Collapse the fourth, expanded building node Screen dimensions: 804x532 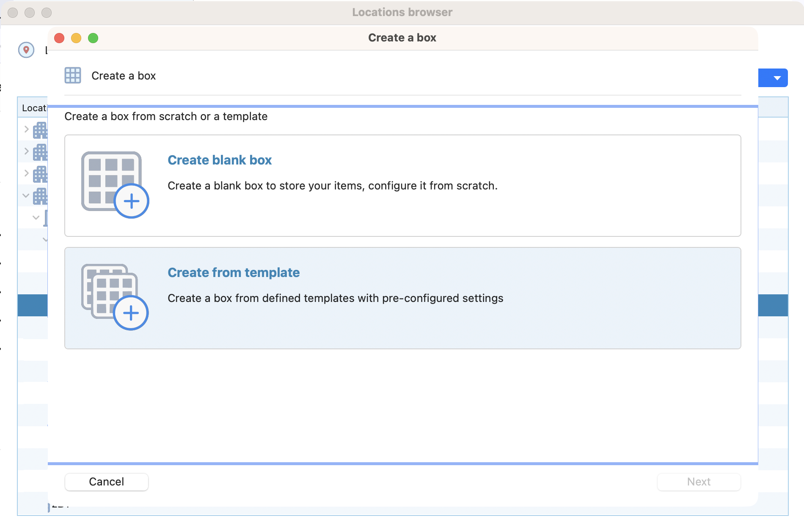coord(26,195)
